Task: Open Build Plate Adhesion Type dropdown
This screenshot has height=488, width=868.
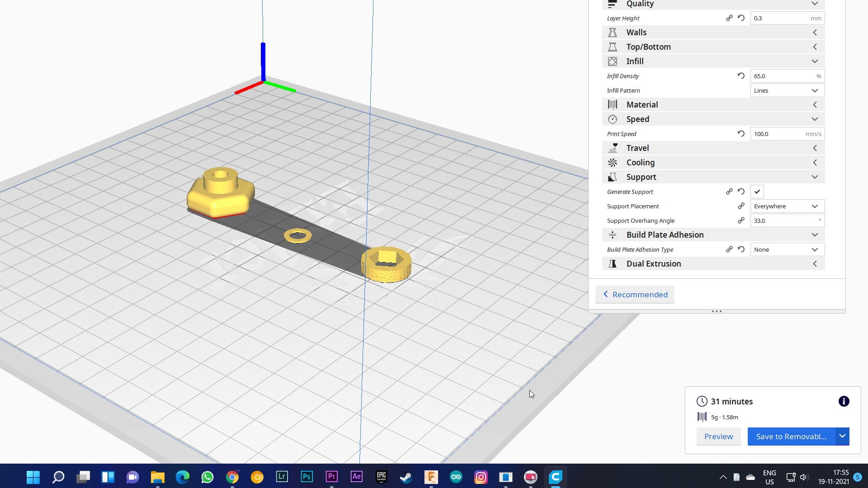Action: click(x=787, y=249)
